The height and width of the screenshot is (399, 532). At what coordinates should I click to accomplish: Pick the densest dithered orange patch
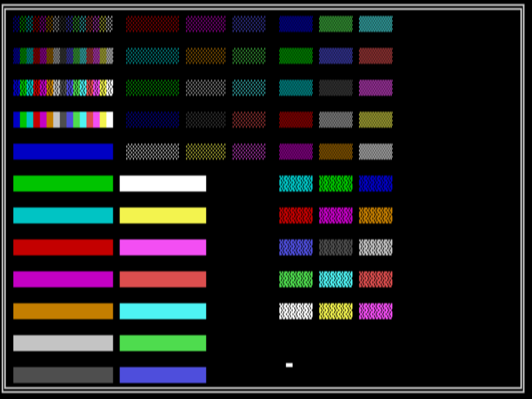pos(376,215)
